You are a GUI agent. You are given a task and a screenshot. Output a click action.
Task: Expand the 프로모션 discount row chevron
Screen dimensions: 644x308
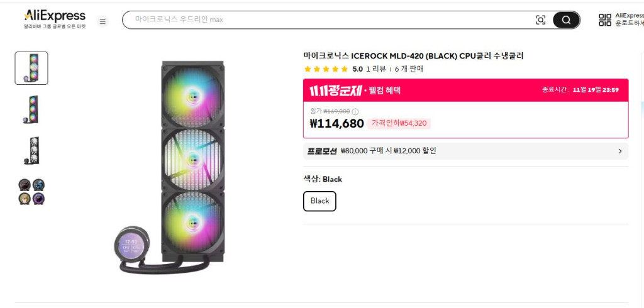point(620,151)
